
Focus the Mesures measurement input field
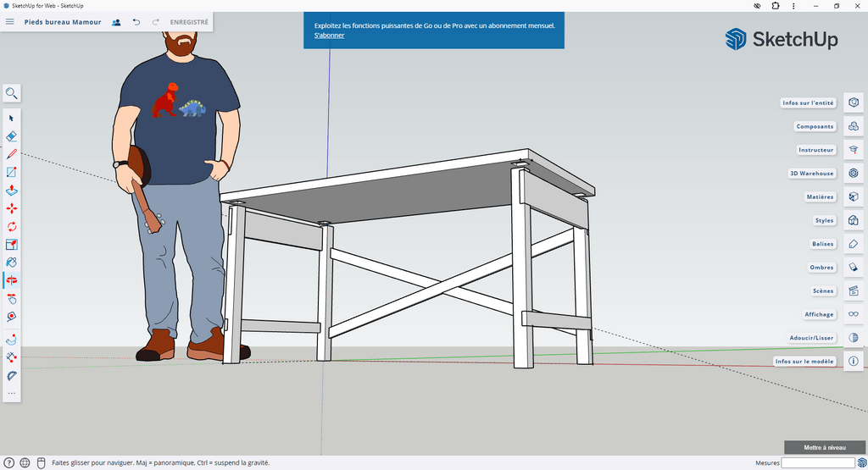(818, 463)
